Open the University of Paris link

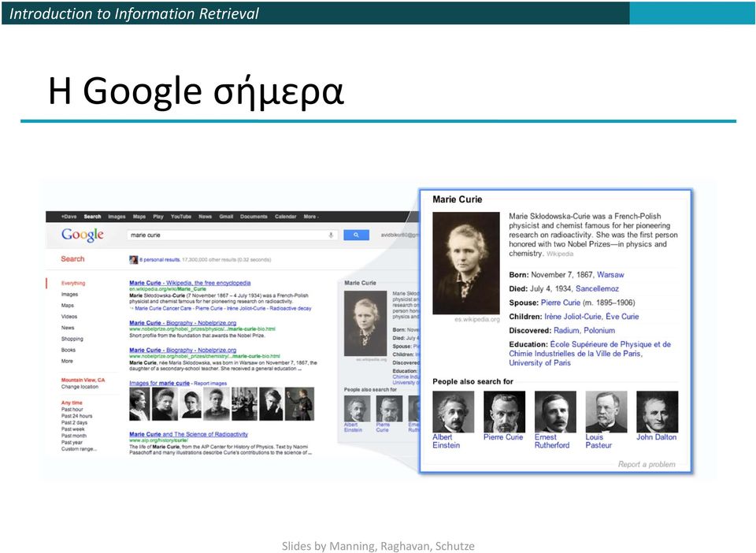point(539,363)
